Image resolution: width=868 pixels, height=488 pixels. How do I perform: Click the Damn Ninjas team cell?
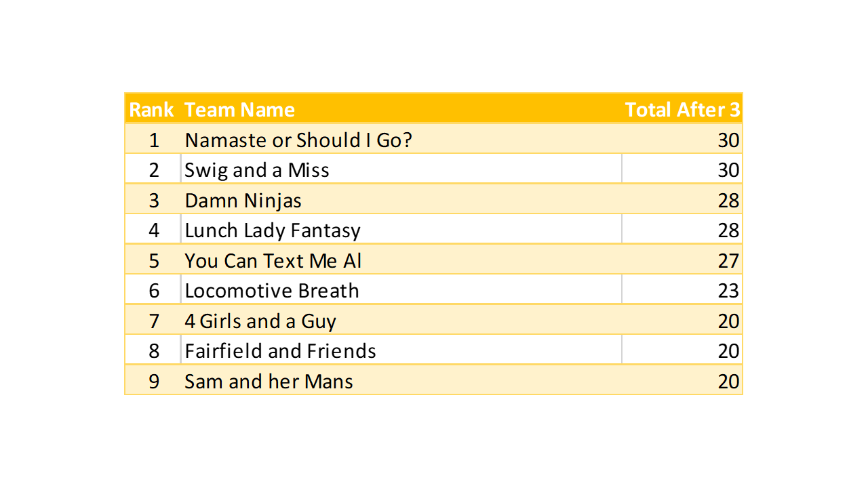click(243, 201)
